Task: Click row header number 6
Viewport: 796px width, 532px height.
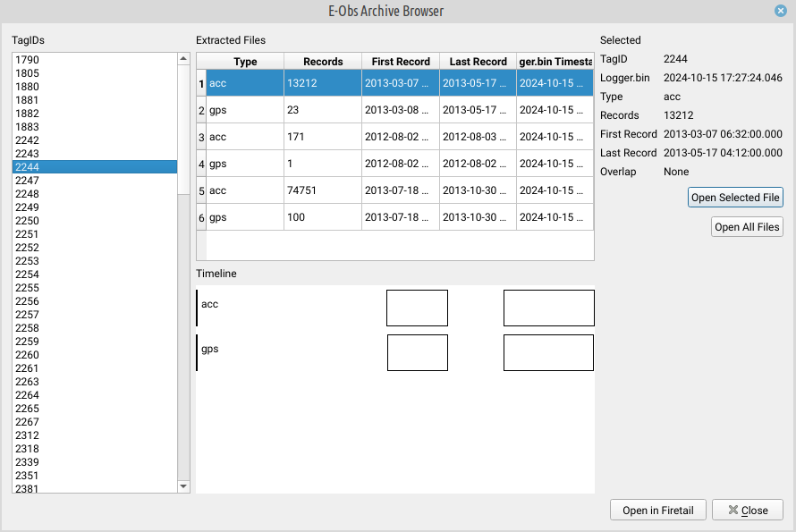Action: click(x=201, y=218)
